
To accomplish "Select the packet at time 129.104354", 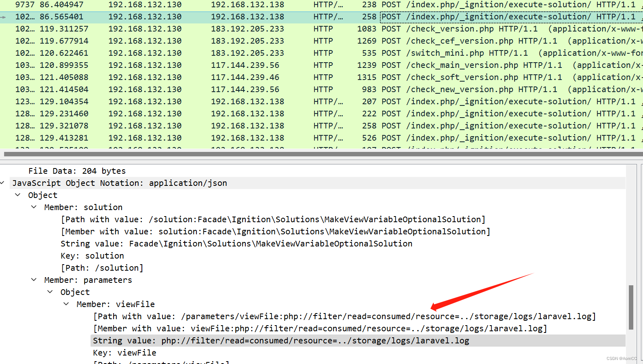I will (321, 102).
